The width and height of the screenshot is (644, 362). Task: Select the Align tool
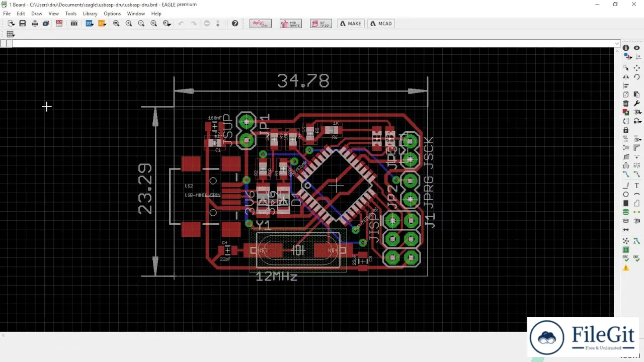click(626, 86)
